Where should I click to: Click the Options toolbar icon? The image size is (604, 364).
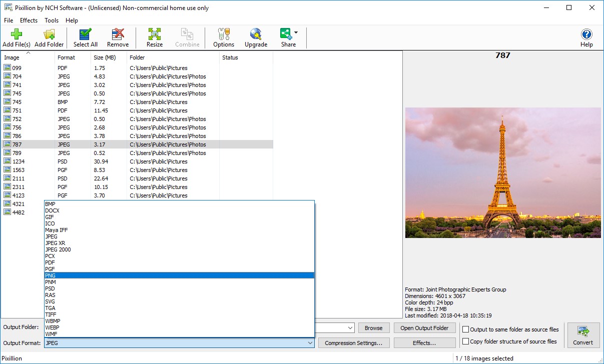pos(223,35)
